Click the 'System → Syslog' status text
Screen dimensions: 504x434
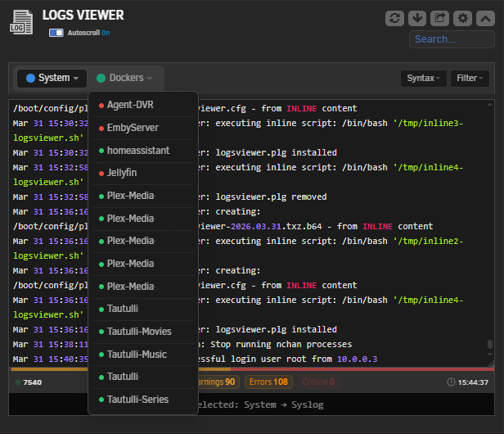pyautogui.click(x=283, y=405)
